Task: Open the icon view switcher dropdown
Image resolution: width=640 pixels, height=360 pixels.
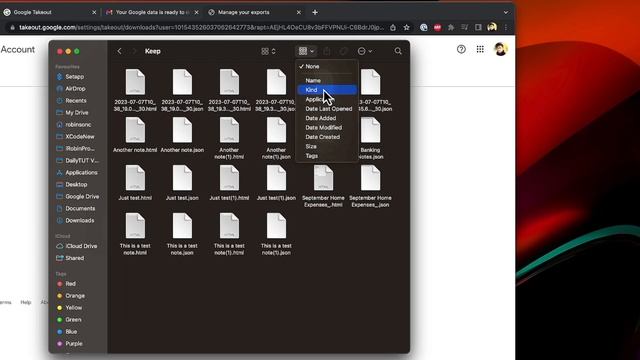Action: click(x=268, y=51)
